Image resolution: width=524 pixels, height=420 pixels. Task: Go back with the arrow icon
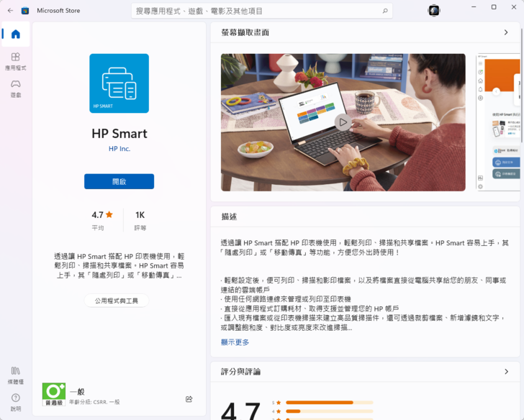10,11
